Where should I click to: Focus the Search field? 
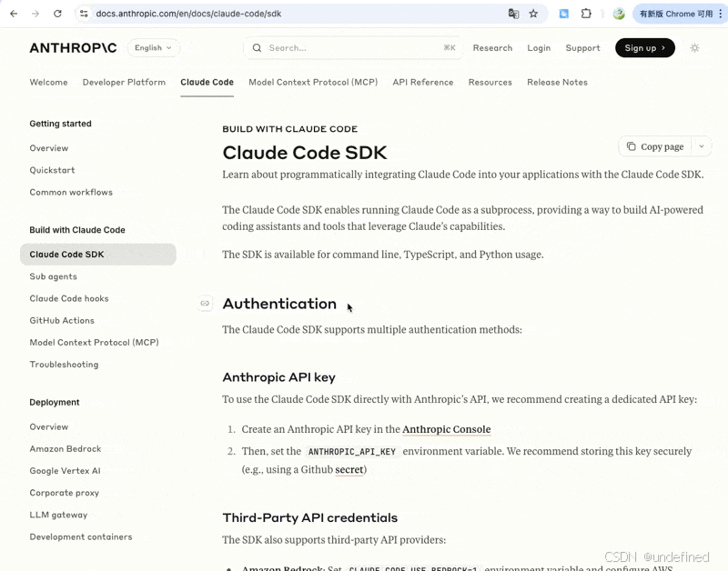coord(353,48)
